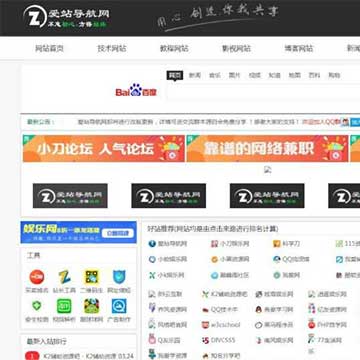Viewport: 360px width, 360px height.
Task: Open the 站长工具 Z tool icon
Action: click(64, 277)
